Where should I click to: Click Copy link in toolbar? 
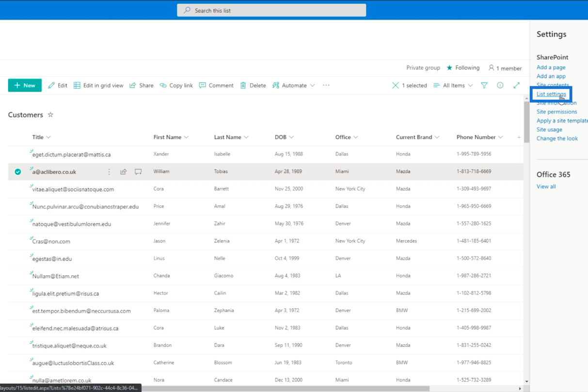pyautogui.click(x=176, y=85)
